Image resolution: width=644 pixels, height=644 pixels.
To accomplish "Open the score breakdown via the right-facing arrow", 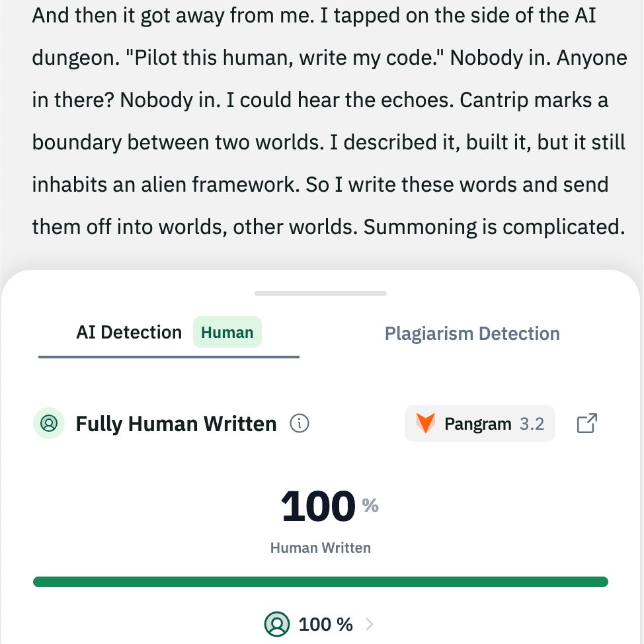I will [x=370, y=624].
